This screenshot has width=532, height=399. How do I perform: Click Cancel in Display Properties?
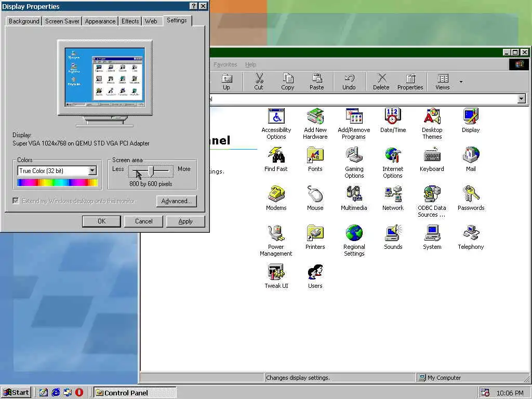[x=143, y=221]
